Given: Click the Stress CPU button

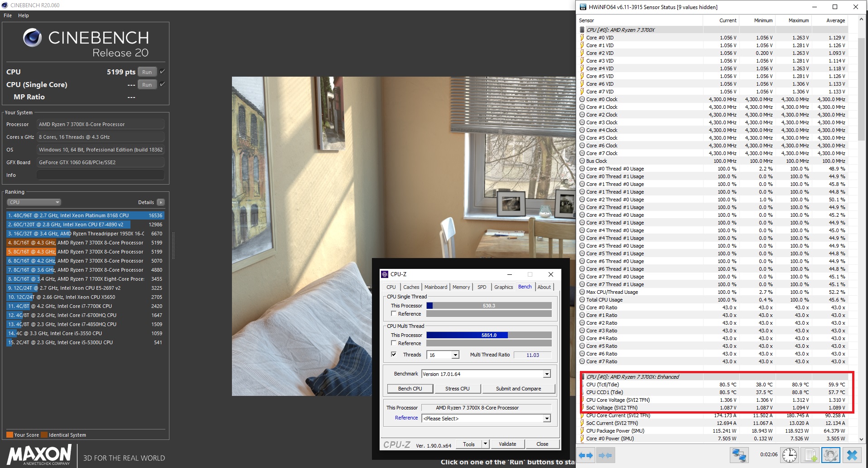Looking at the screenshot, I should point(458,389).
